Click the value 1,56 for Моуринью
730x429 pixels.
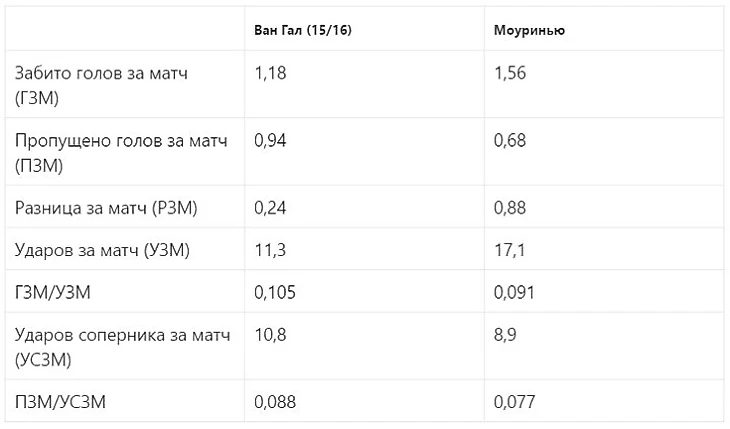[x=510, y=73]
